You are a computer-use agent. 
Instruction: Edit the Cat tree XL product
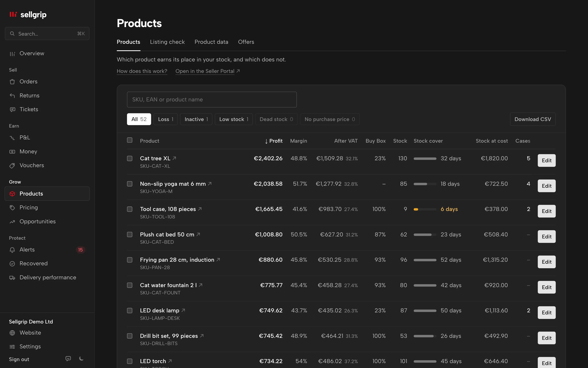tap(547, 160)
